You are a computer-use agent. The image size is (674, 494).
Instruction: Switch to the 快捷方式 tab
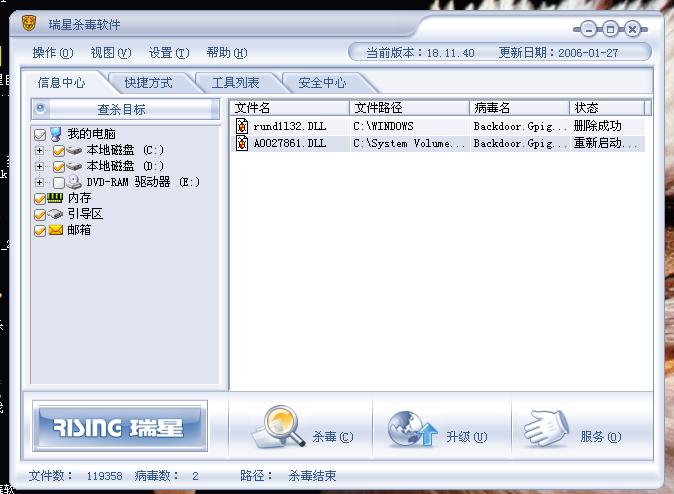pyautogui.click(x=148, y=83)
